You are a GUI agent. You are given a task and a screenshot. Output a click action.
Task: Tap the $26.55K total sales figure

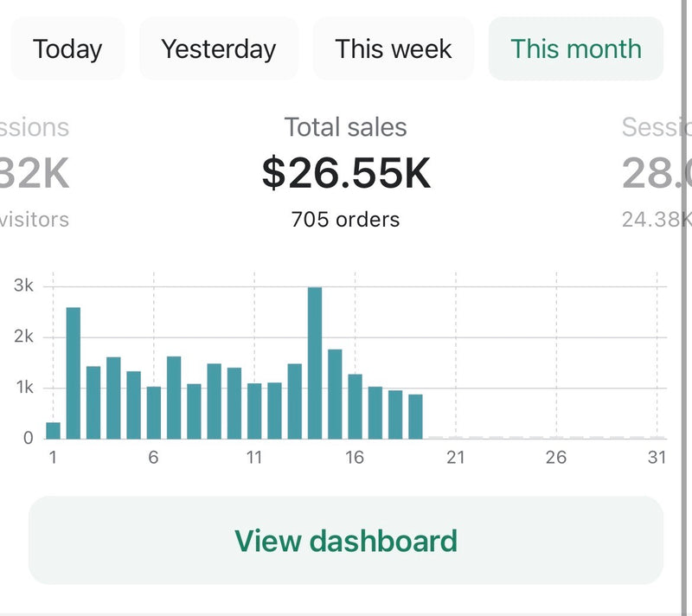(346, 172)
